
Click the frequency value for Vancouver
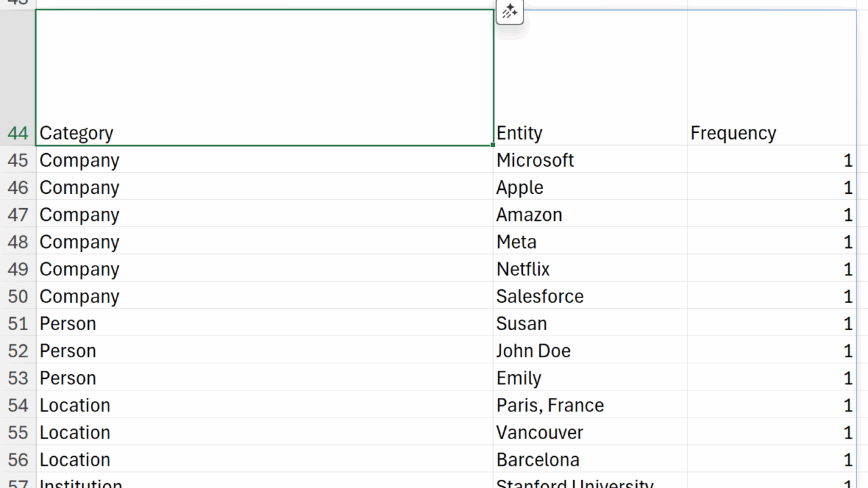click(771, 432)
